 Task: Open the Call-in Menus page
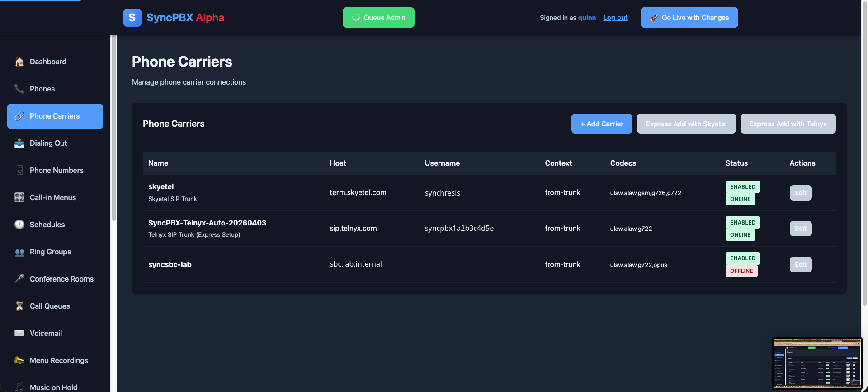point(55,197)
